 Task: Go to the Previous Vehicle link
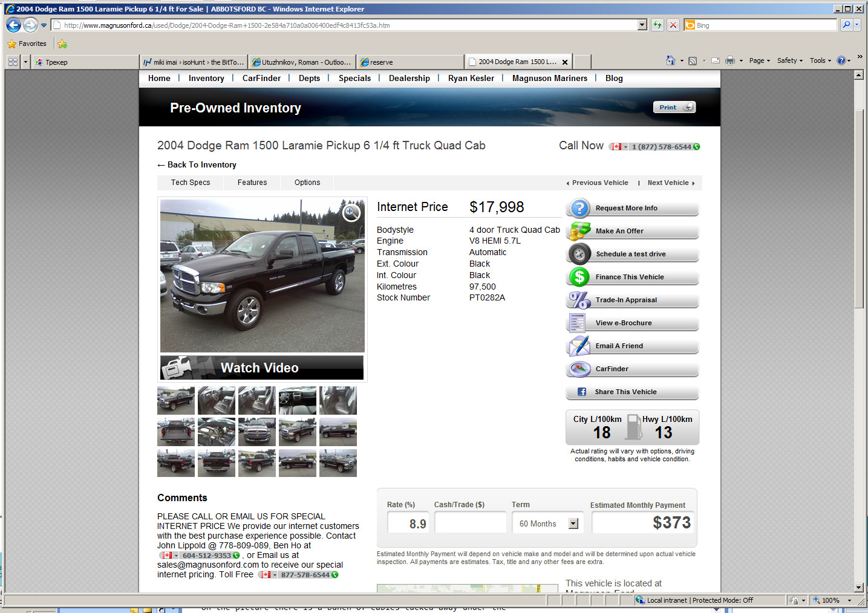pyautogui.click(x=597, y=183)
